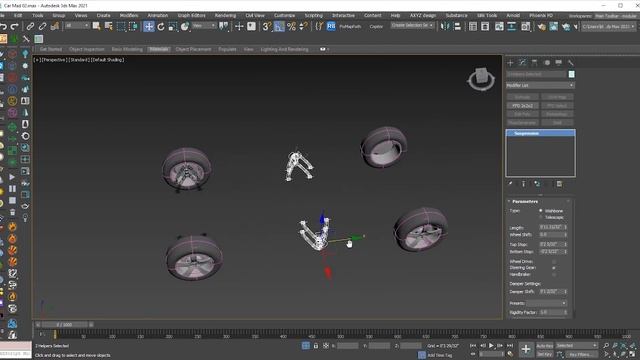Click Configure Modifier Sets icon
This screenshot has height=360, width=640.
(x=559, y=184)
